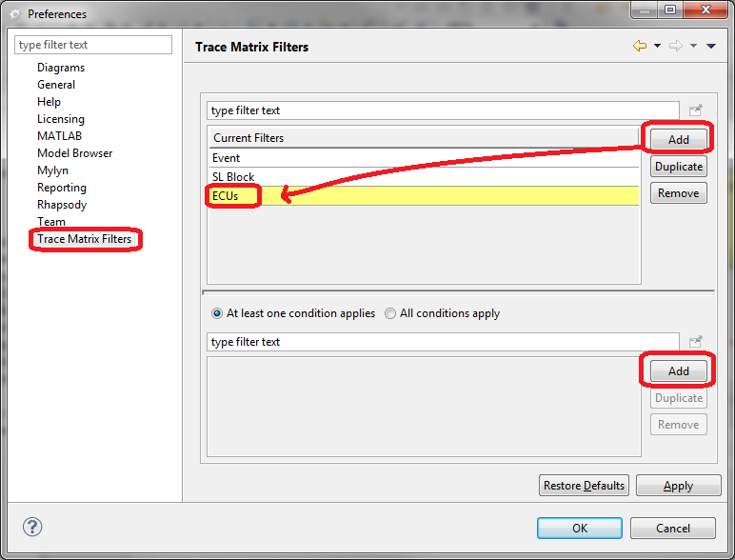This screenshot has width=735, height=560.
Task: Close the Preferences window
Action: (705, 10)
